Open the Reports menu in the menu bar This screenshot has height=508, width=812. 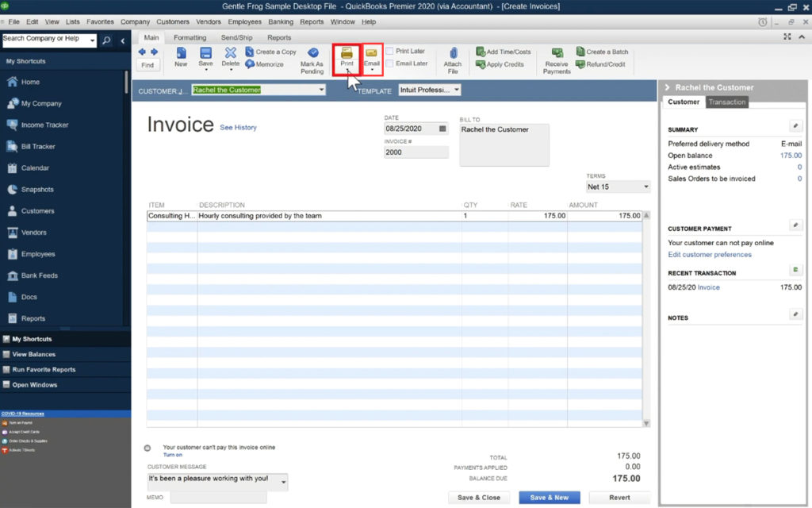tap(312, 21)
